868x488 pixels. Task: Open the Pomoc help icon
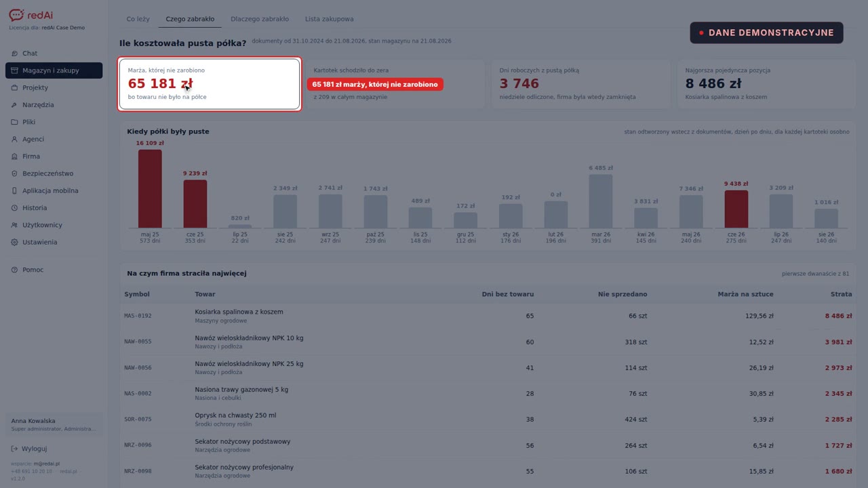[x=15, y=270]
